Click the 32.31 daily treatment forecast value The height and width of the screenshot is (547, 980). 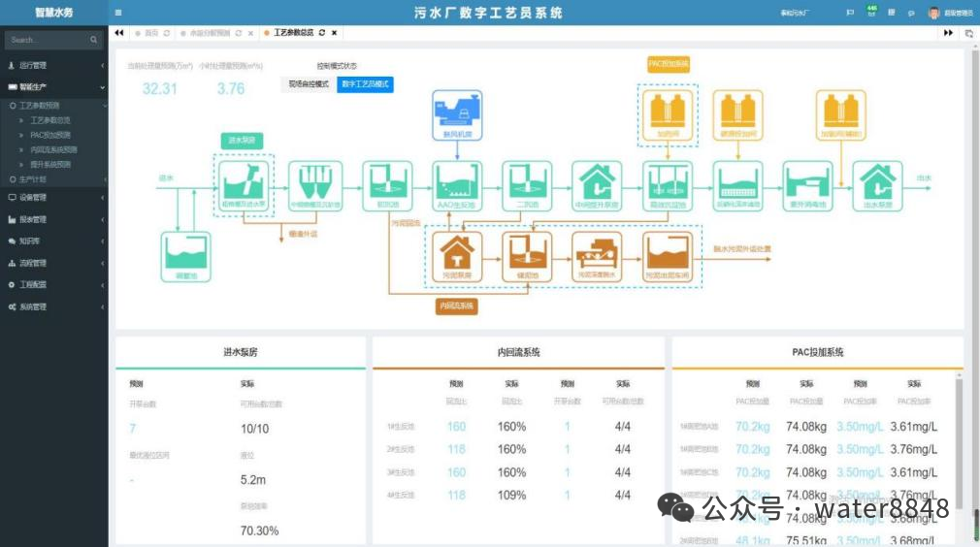159,88
